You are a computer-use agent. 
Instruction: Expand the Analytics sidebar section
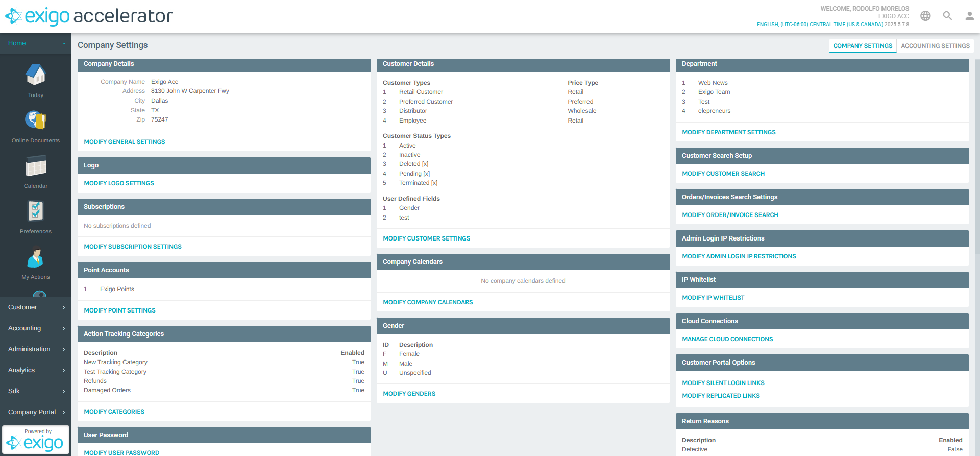tap(36, 370)
